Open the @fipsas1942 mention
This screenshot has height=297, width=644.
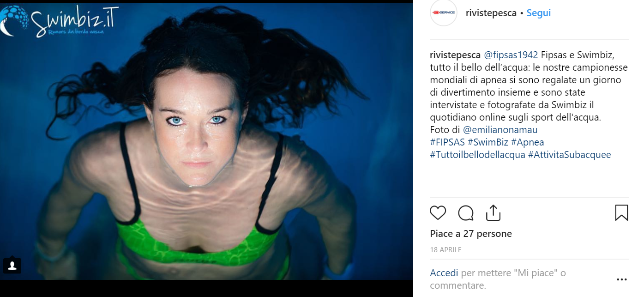click(x=511, y=55)
